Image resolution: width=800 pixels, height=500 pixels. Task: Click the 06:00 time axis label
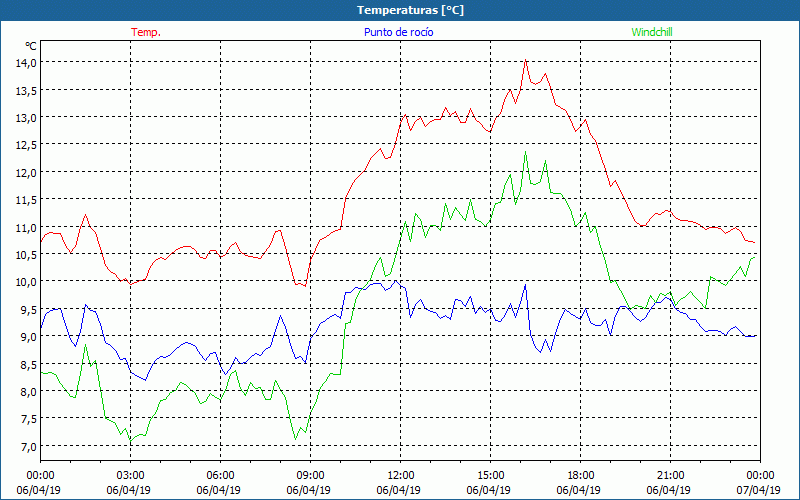coord(220,476)
